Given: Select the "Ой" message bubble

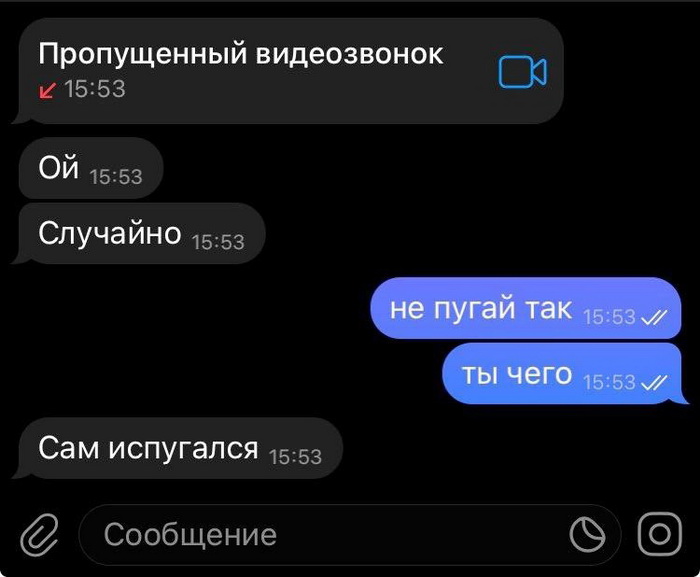Looking at the screenshot, I should (x=91, y=168).
